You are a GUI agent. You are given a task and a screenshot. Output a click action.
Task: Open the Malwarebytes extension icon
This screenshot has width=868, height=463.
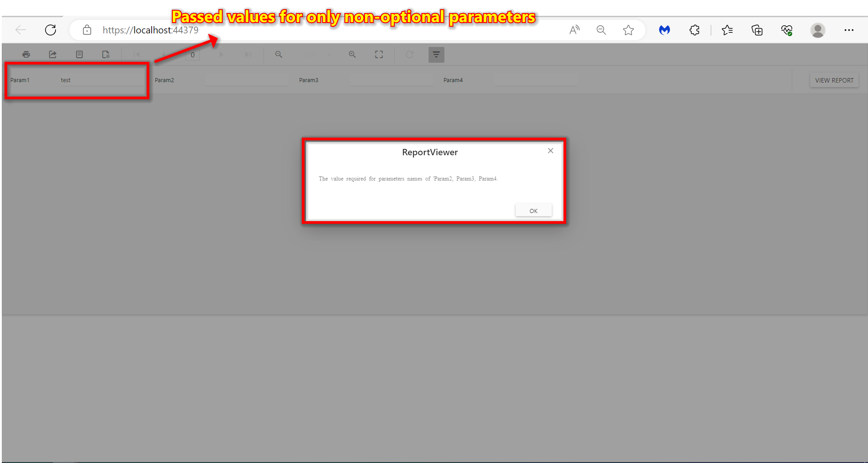click(665, 30)
